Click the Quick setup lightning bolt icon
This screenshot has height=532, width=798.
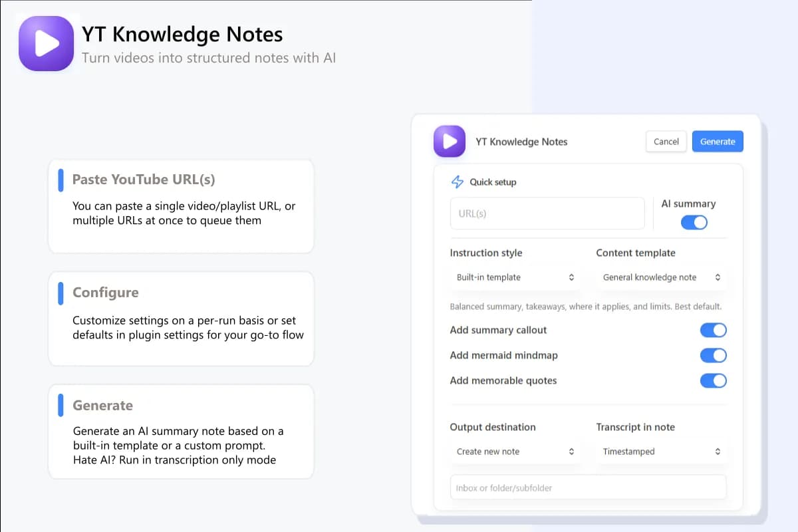(x=458, y=182)
